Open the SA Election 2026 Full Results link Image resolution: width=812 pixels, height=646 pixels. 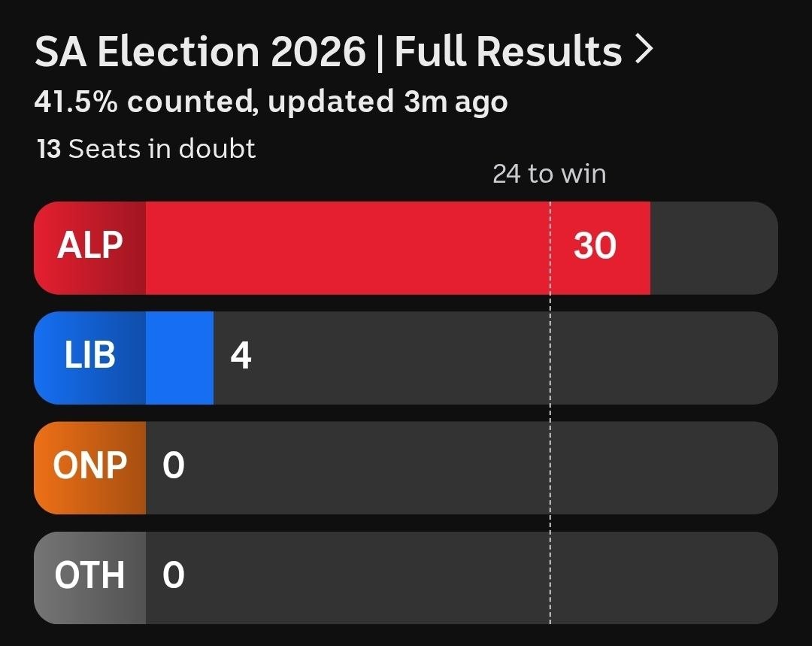[328, 52]
